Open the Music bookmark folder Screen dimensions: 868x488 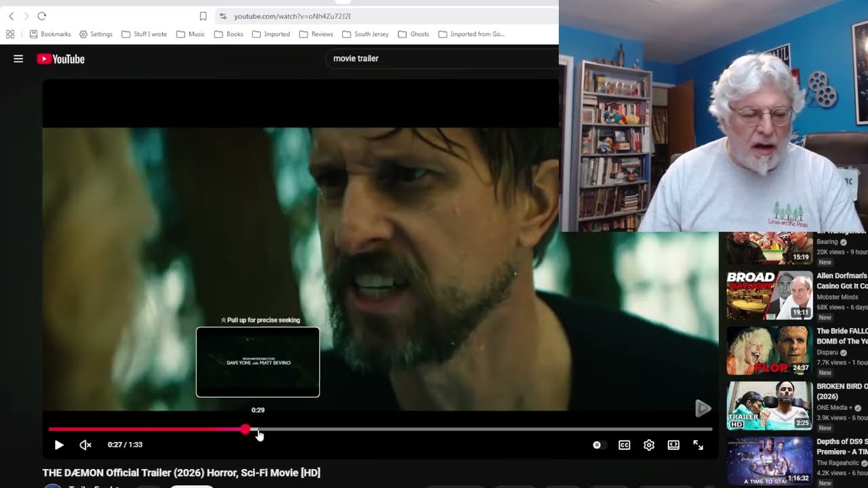pos(190,34)
